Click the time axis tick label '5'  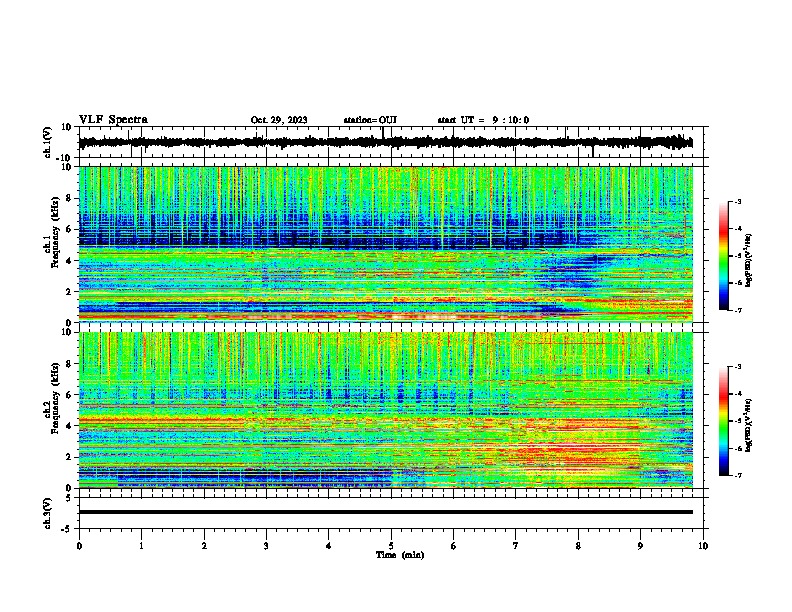coord(391,546)
